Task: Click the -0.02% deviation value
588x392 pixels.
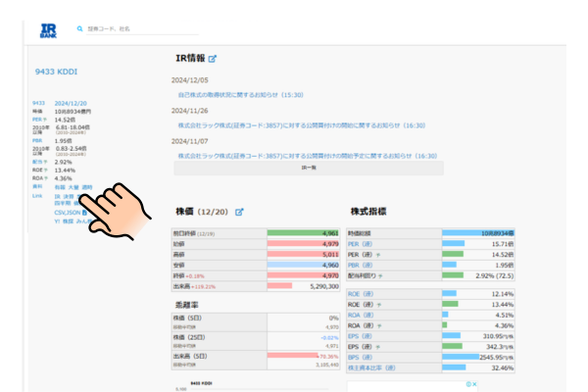Action: click(329, 338)
